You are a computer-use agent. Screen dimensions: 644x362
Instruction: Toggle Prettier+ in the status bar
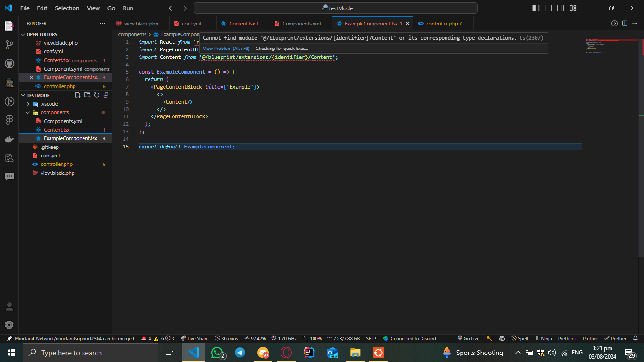(567, 338)
